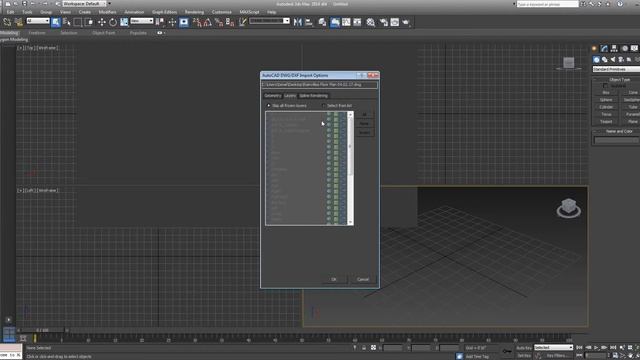Select the Move tool in main toolbar
Viewport: 640px width, 360px height.
click(x=102, y=22)
